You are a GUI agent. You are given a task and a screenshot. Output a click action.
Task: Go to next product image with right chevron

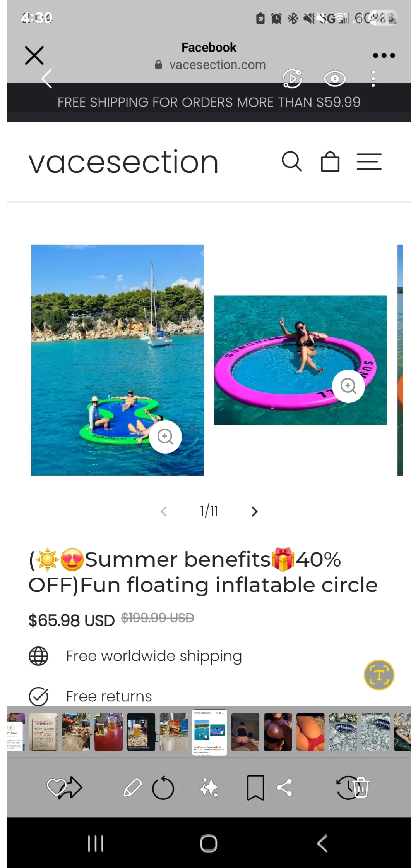tap(254, 511)
